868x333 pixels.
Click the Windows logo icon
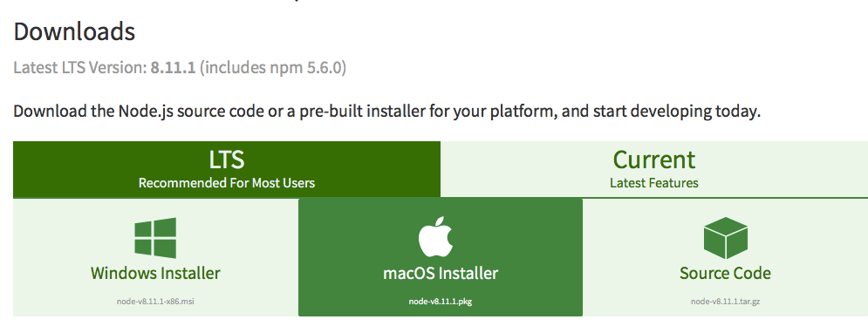(x=155, y=238)
